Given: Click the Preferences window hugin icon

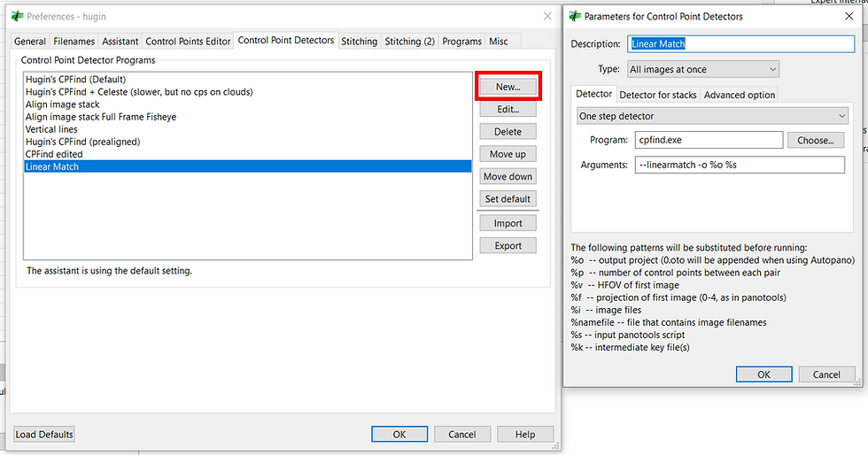Looking at the screenshot, I should pos(18,16).
